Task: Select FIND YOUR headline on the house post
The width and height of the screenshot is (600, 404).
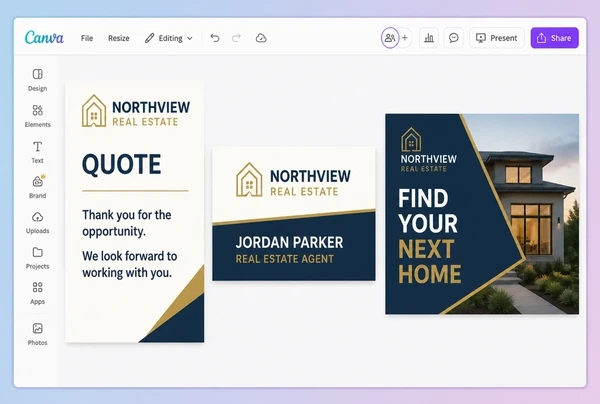Action: [428, 211]
